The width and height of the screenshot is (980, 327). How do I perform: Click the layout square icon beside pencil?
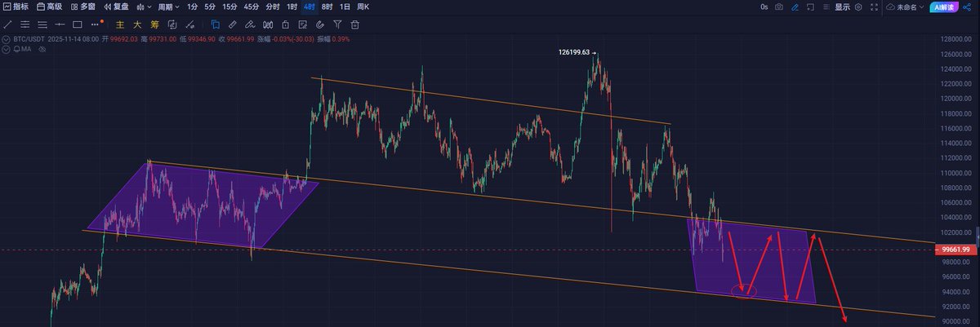[810, 7]
